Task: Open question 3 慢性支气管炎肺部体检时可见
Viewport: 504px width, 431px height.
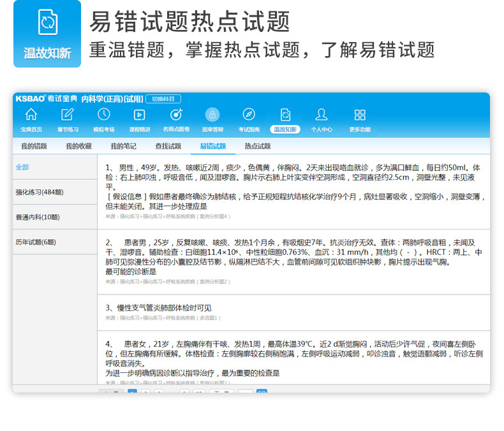Action: click(293, 312)
